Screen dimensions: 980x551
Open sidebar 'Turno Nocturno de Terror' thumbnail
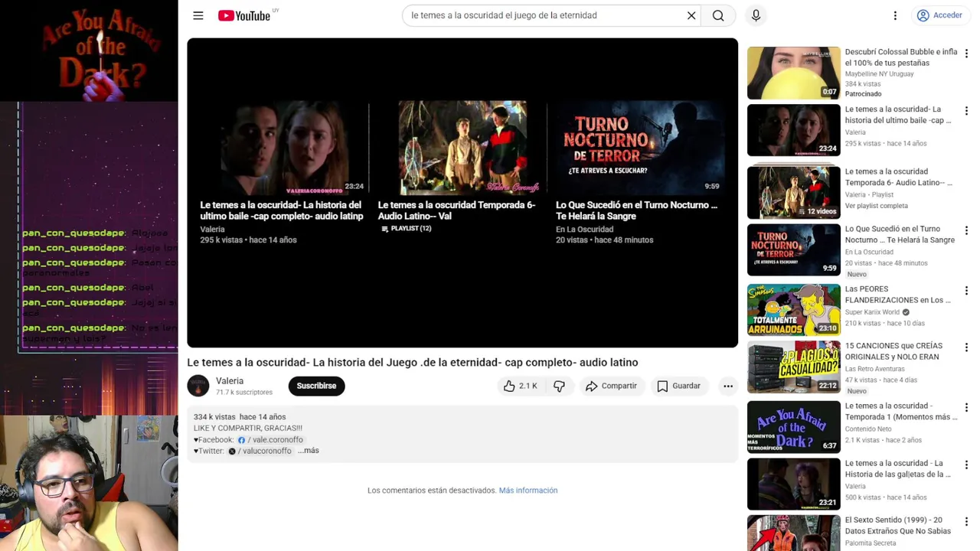point(793,249)
